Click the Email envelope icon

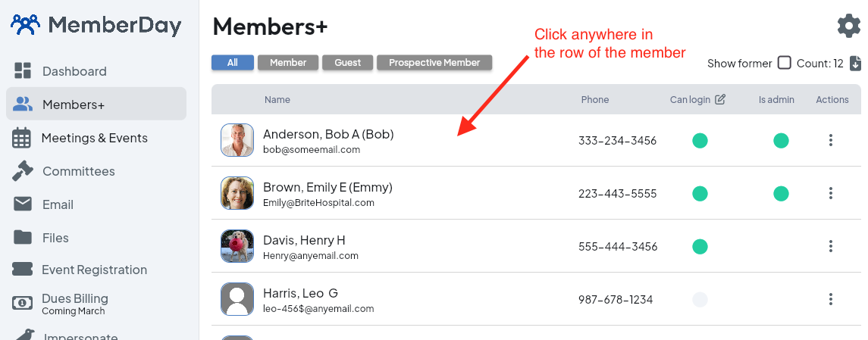click(23, 204)
